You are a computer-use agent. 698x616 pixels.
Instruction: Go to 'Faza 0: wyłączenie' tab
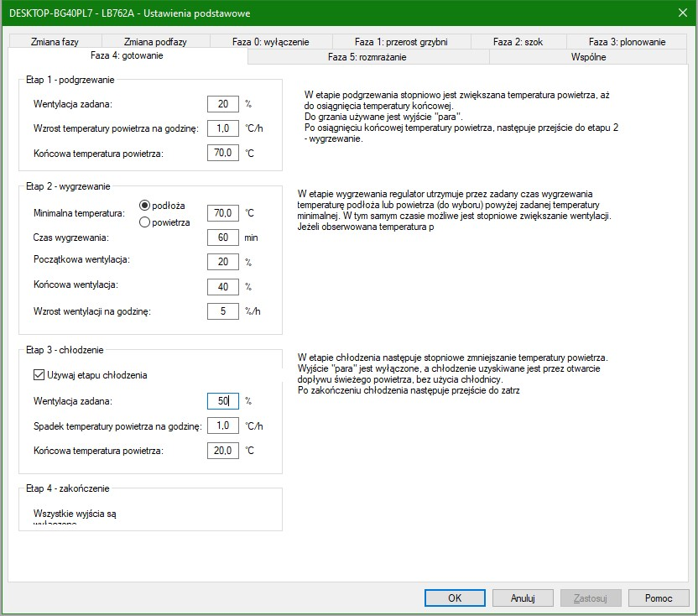(x=271, y=42)
